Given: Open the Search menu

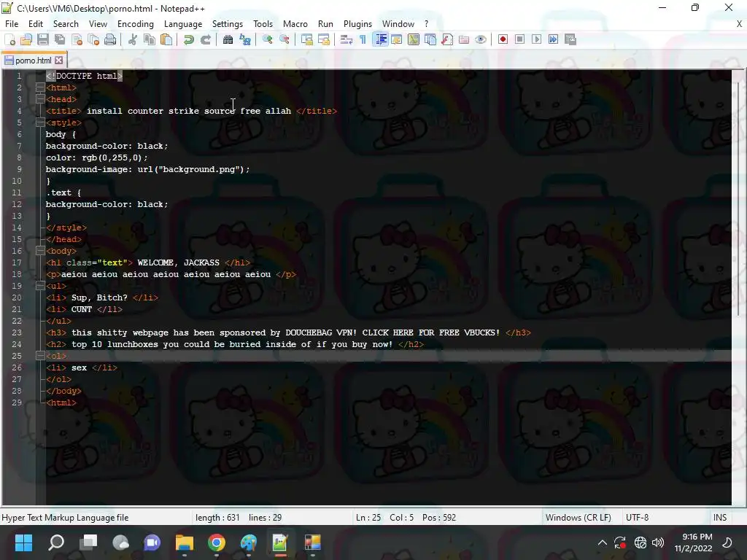Looking at the screenshot, I should coord(66,24).
